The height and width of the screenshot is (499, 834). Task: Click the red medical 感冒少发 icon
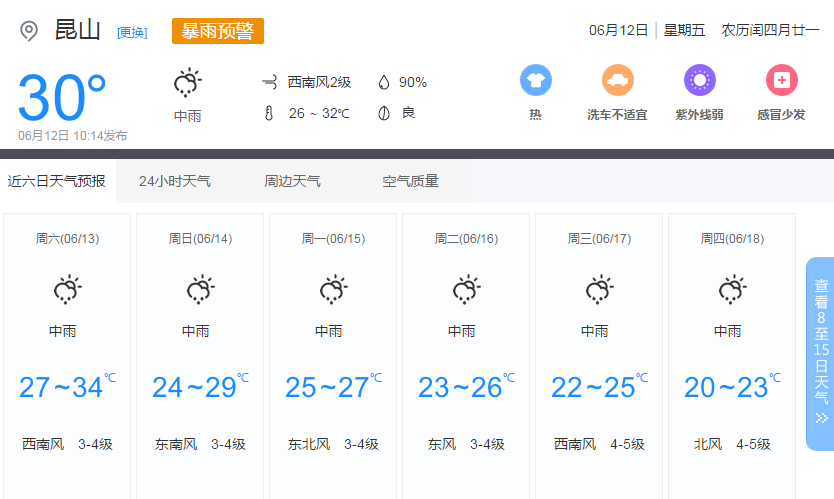pos(781,80)
